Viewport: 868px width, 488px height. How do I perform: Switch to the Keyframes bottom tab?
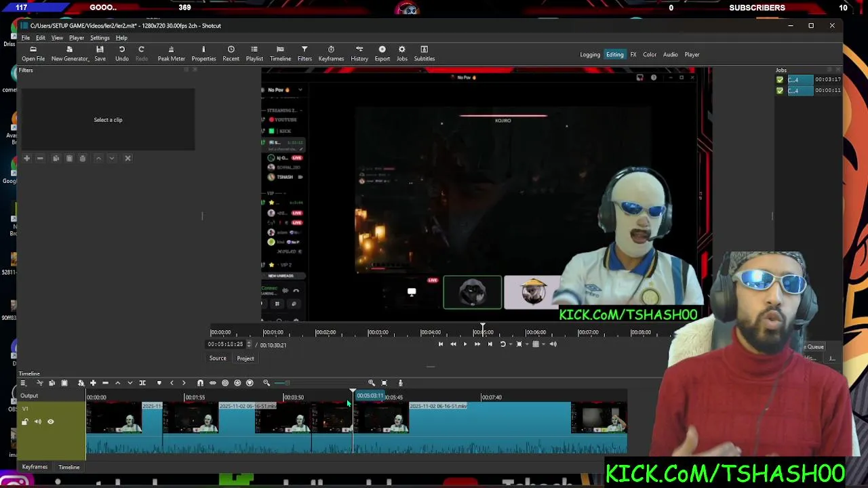coord(35,467)
